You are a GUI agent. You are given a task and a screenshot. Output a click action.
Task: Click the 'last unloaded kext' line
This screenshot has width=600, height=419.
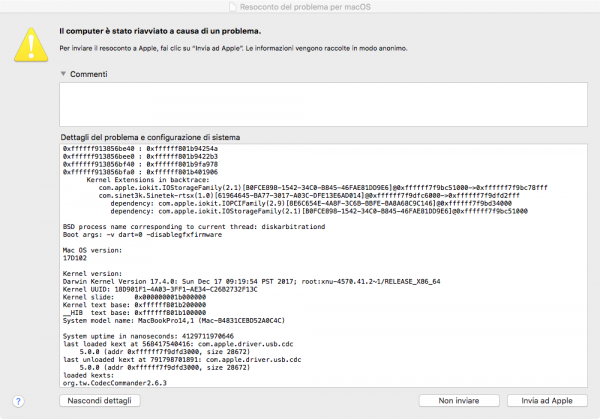[182, 360]
